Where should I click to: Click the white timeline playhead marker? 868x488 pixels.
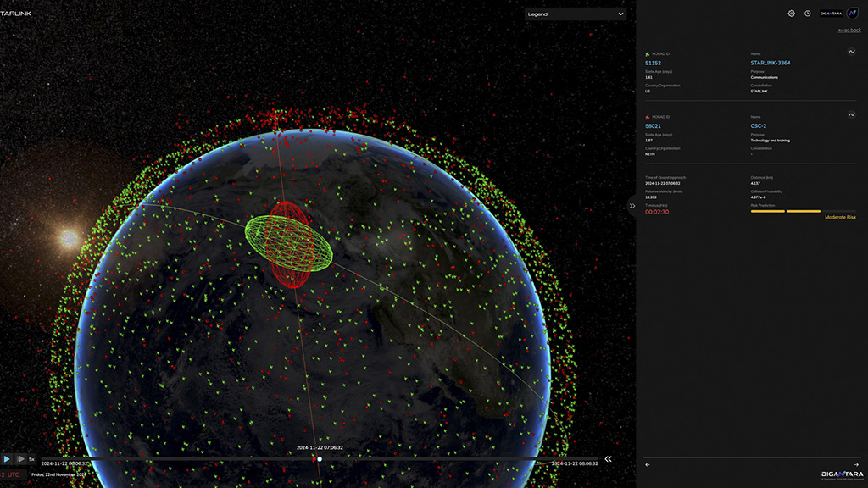tap(320, 459)
